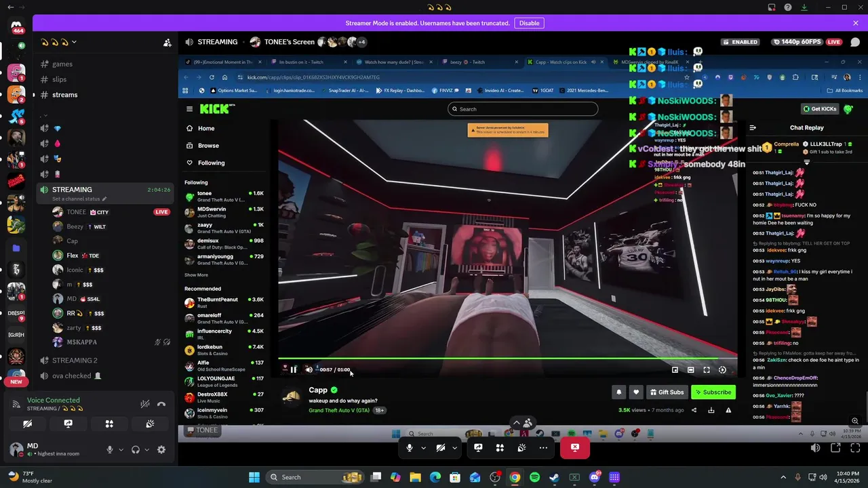Image resolution: width=868 pixels, height=488 pixels.
Task: Open Kick Following page
Action: pos(205,163)
